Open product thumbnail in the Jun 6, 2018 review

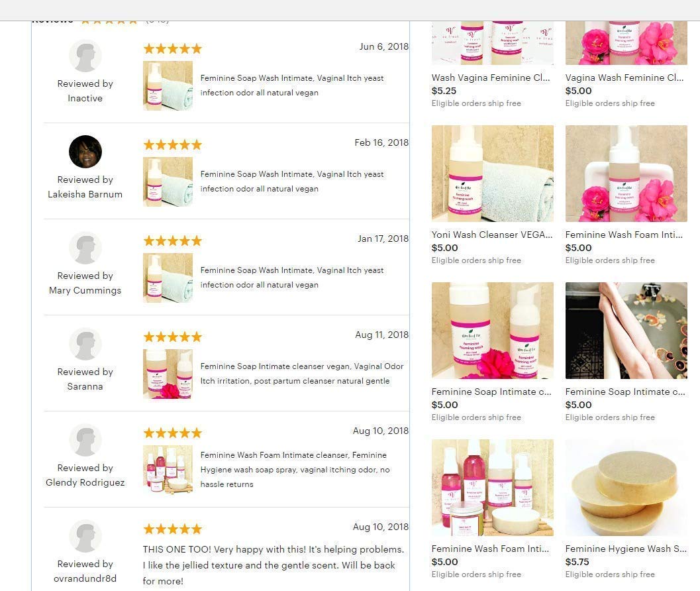pyautogui.click(x=168, y=85)
